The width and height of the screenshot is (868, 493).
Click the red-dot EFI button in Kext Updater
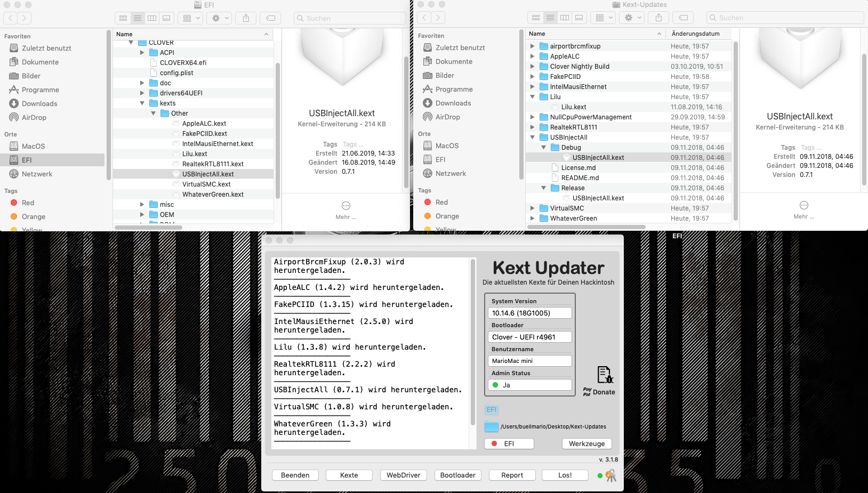click(x=509, y=444)
